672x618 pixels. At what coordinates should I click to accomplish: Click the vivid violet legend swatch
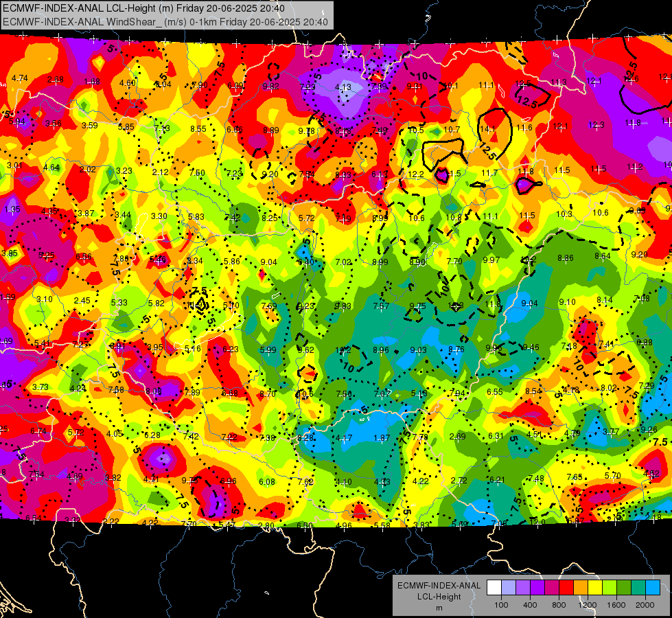click(x=537, y=588)
